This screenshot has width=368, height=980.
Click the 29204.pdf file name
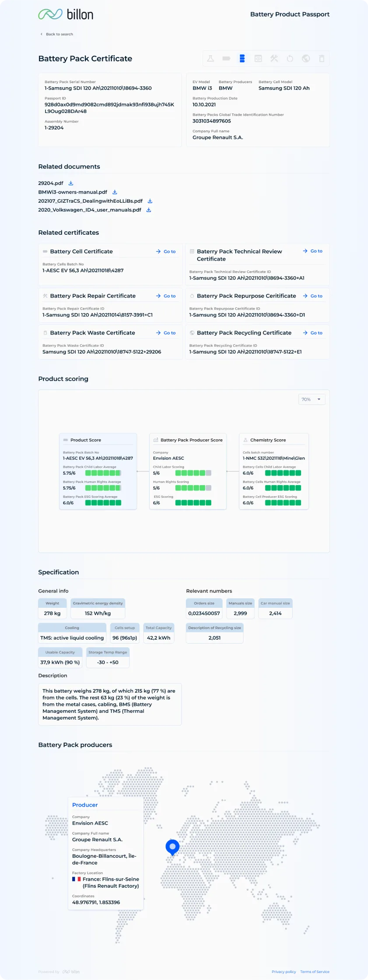point(51,183)
